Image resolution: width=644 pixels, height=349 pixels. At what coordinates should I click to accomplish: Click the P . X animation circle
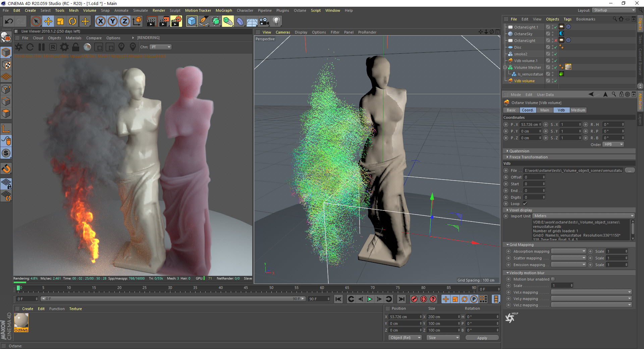pyautogui.click(x=506, y=124)
